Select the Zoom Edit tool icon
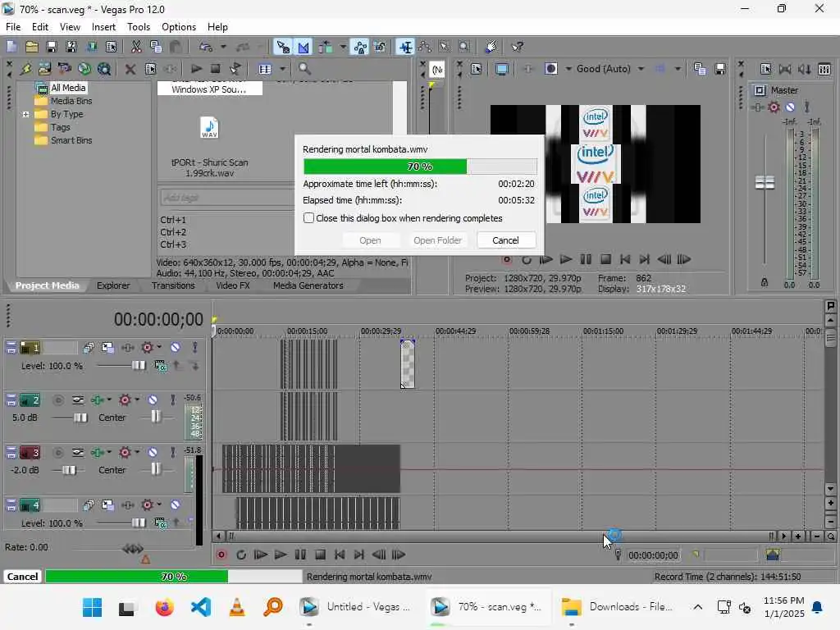Image resolution: width=840 pixels, height=630 pixels. tap(464, 47)
